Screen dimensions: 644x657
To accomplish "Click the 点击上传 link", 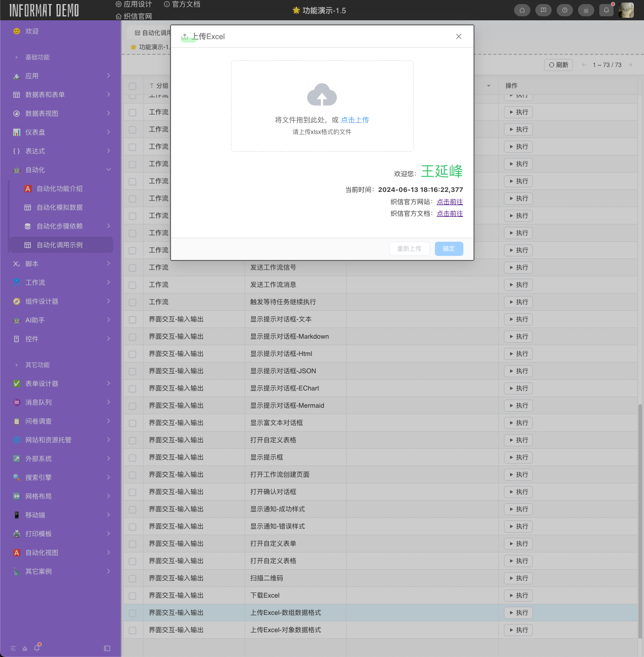I will click(355, 120).
